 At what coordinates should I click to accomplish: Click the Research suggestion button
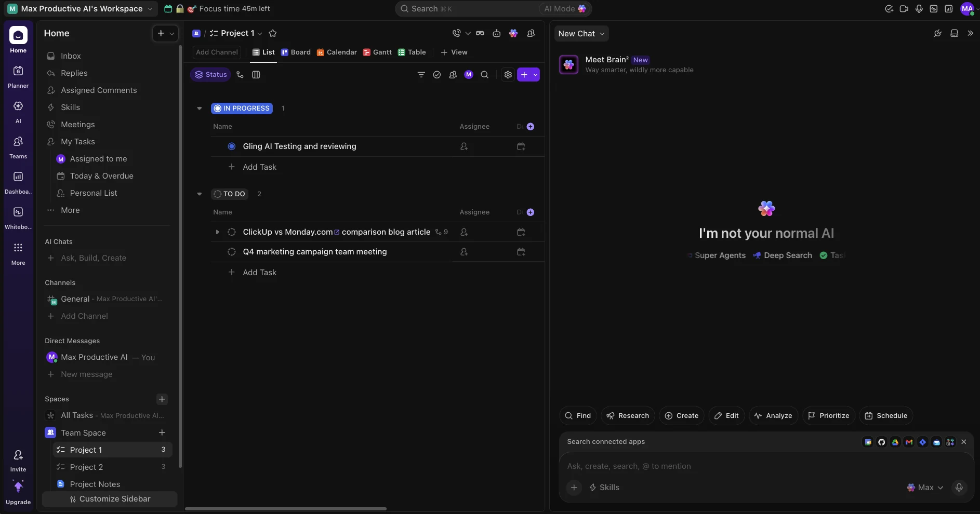(628, 416)
